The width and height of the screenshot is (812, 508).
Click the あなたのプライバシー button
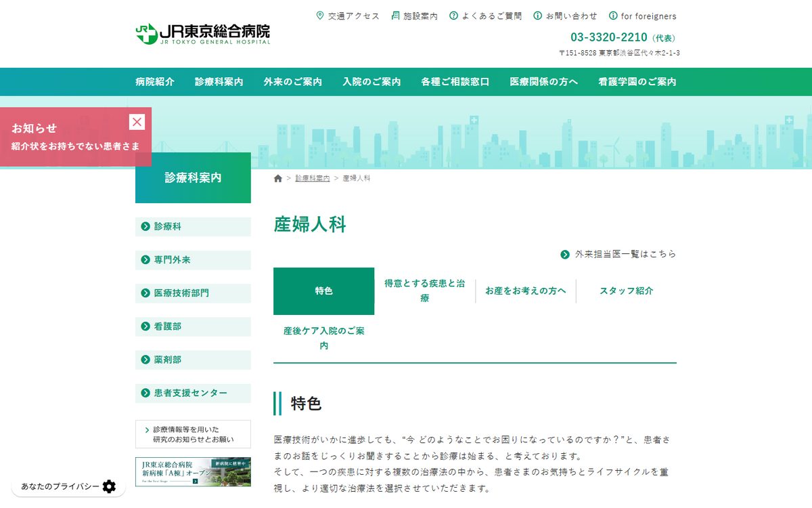(68, 486)
